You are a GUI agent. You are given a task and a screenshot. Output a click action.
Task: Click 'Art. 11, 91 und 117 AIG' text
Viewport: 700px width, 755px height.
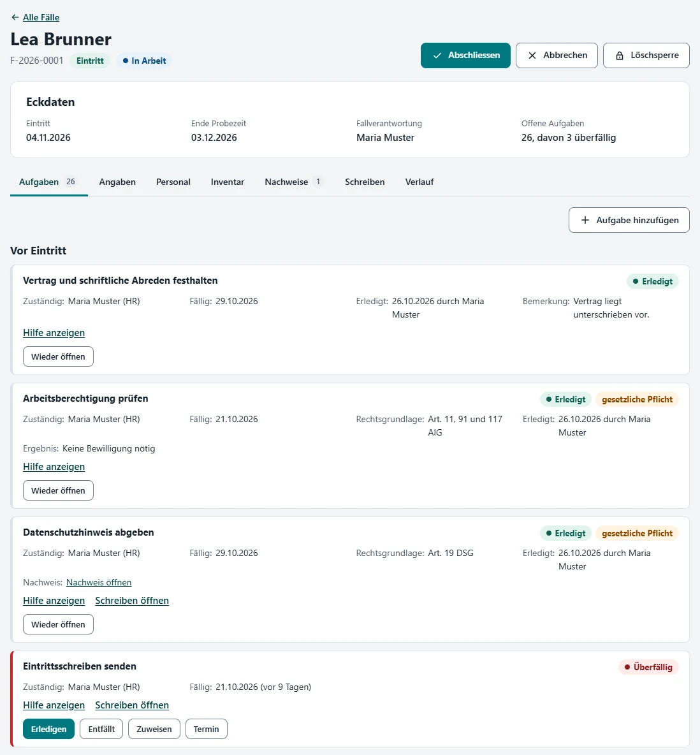465,426
